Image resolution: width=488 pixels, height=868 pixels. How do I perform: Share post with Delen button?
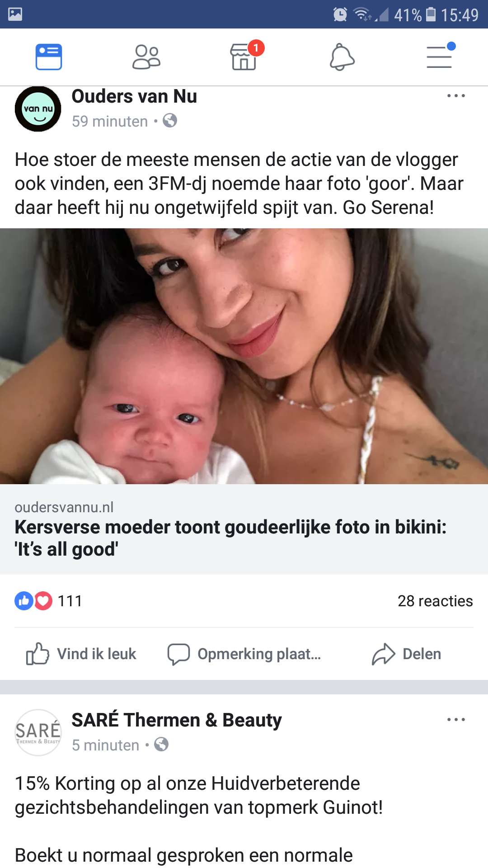tap(406, 654)
